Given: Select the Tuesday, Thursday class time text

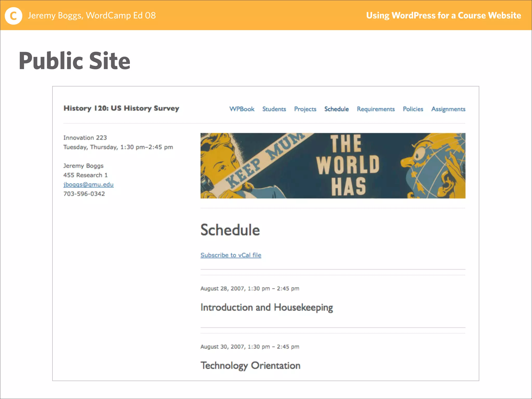Looking at the screenshot, I should coord(118,147).
